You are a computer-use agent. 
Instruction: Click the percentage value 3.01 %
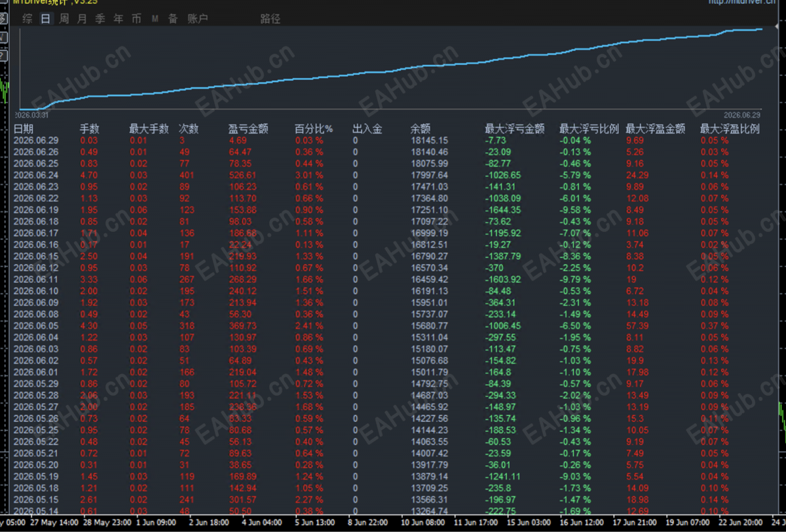click(x=309, y=176)
